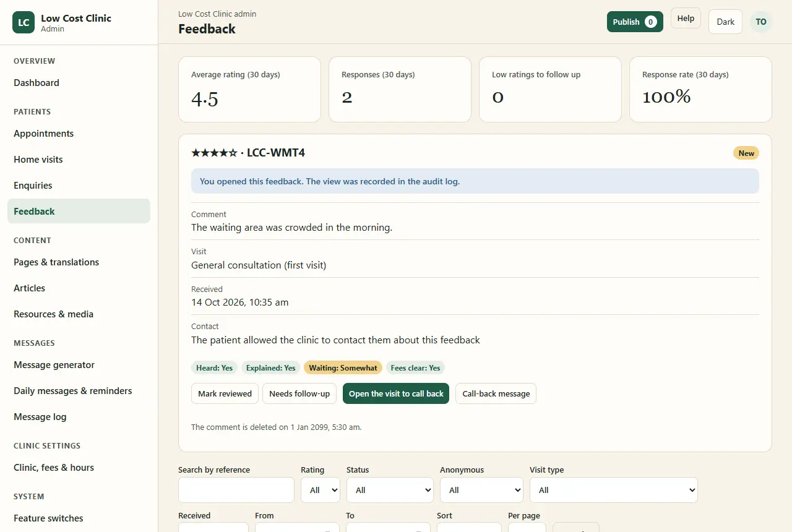Click Call-back message button

496,393
